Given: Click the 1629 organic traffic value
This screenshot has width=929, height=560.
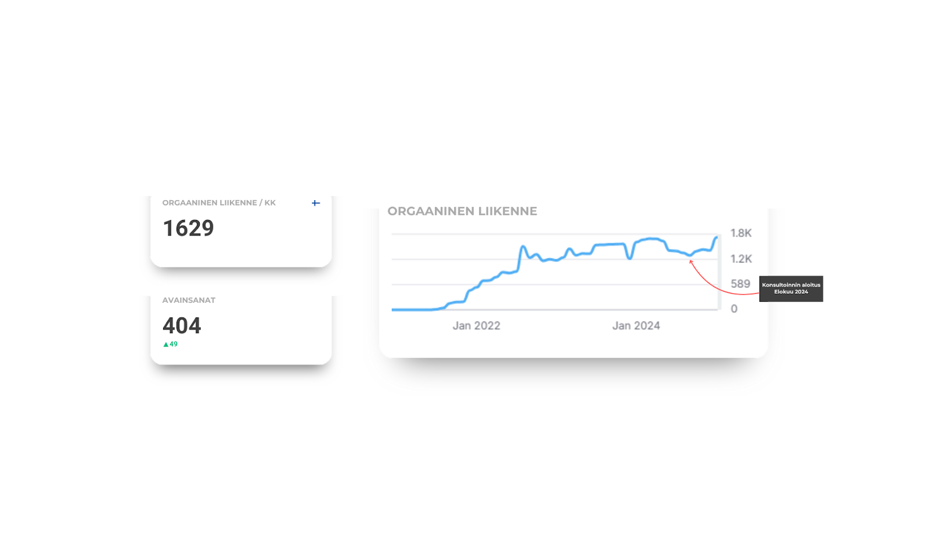Looking at the screenshot, I should click(x=188, y=229).
